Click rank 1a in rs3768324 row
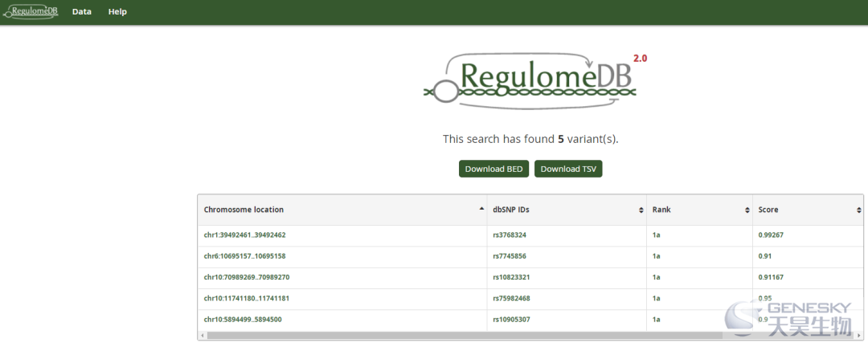 pyautogui.click(x=656, y=235)
